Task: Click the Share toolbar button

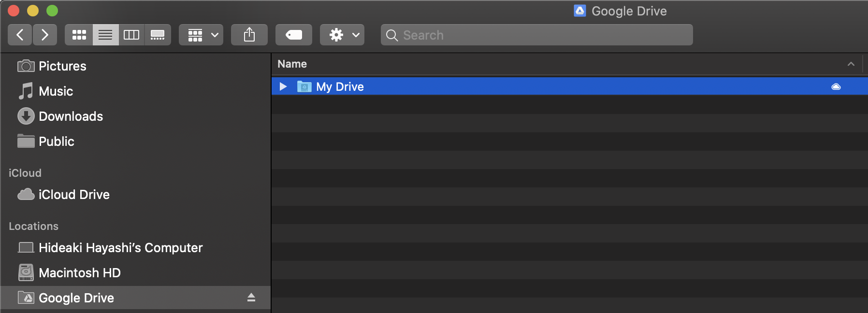Action: point(249,35)
